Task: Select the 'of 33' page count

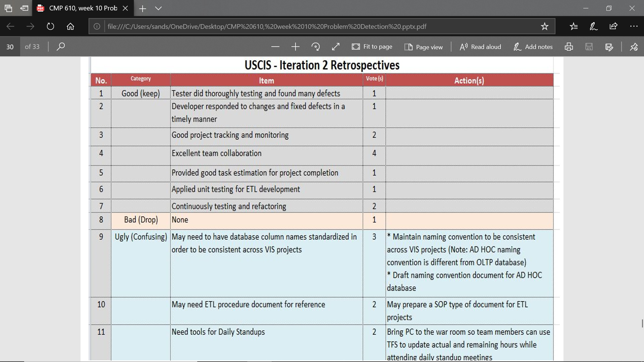Action: click(x=32, y=47)
